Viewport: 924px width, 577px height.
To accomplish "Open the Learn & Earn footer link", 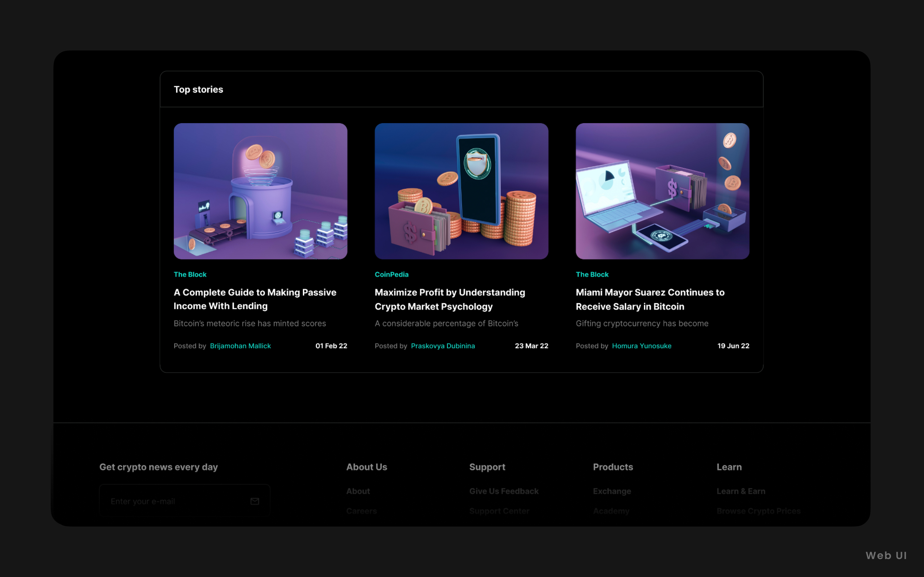I will pyautogui.click(x=740, y=491).
